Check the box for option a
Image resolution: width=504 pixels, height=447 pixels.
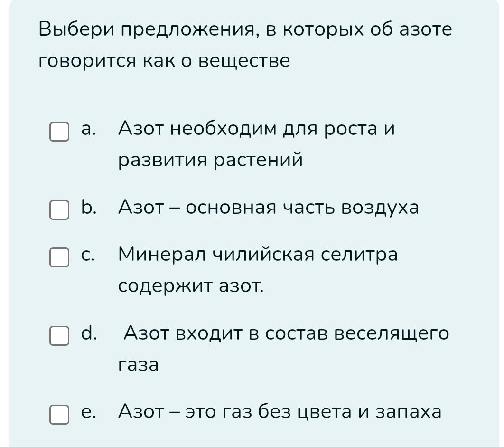(x=59, y=131)
